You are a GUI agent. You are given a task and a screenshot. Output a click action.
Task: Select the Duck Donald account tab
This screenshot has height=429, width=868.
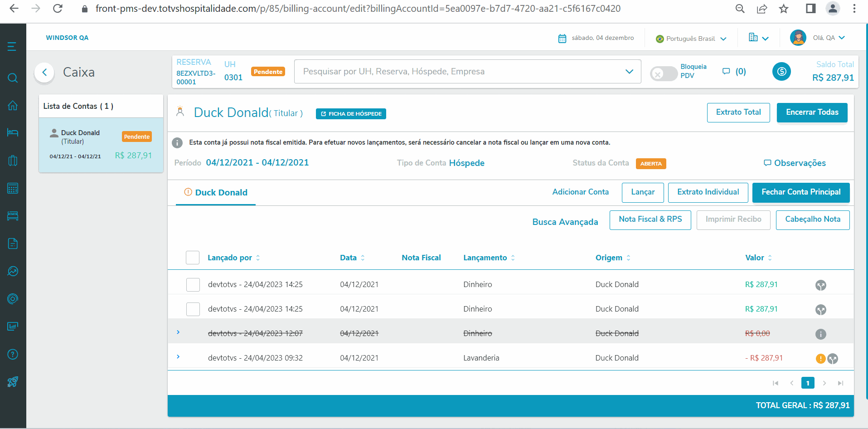click(x=216, y=192)
